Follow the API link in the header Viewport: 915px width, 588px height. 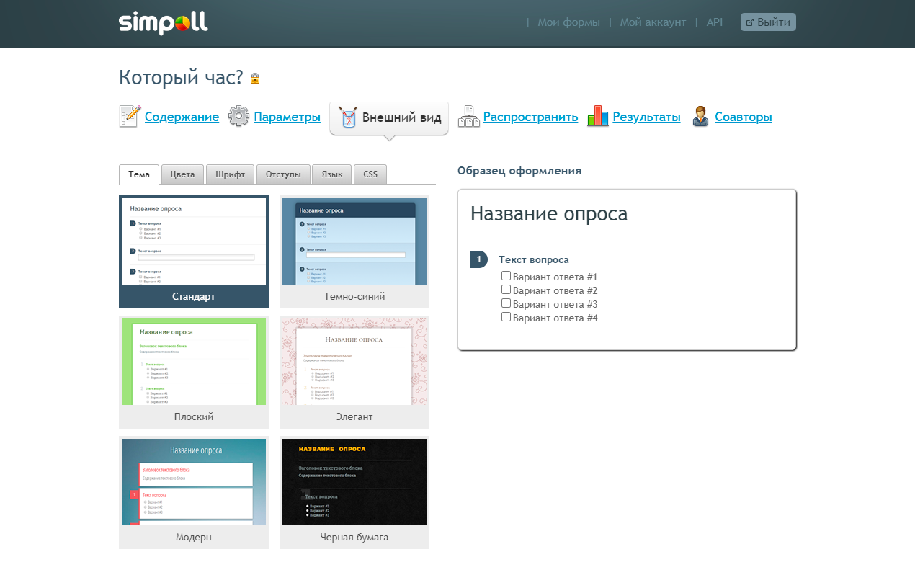click(714, 22)
